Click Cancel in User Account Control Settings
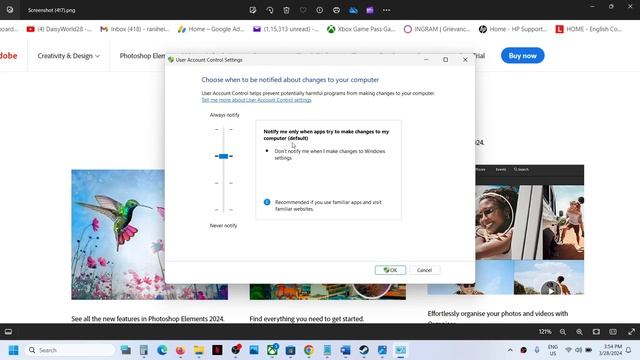This screenshot has height=360, width=640. 424,270
